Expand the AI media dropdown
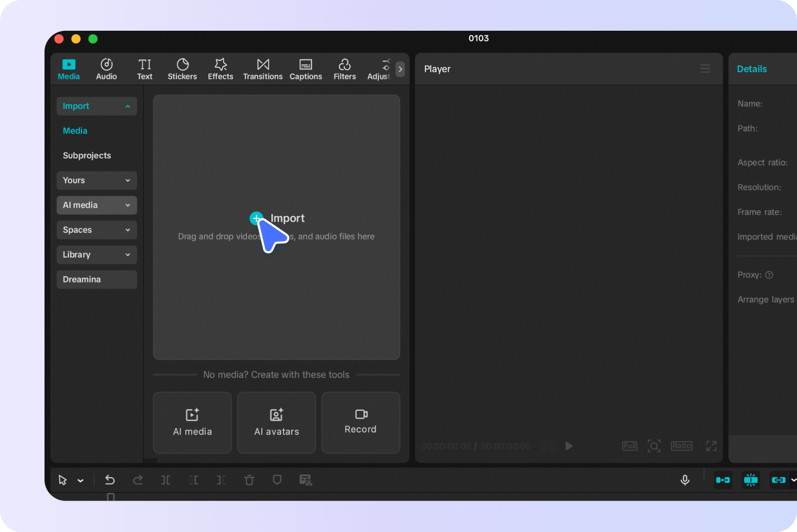The width and height of the screenshot is (797, 532). (96, 205)
